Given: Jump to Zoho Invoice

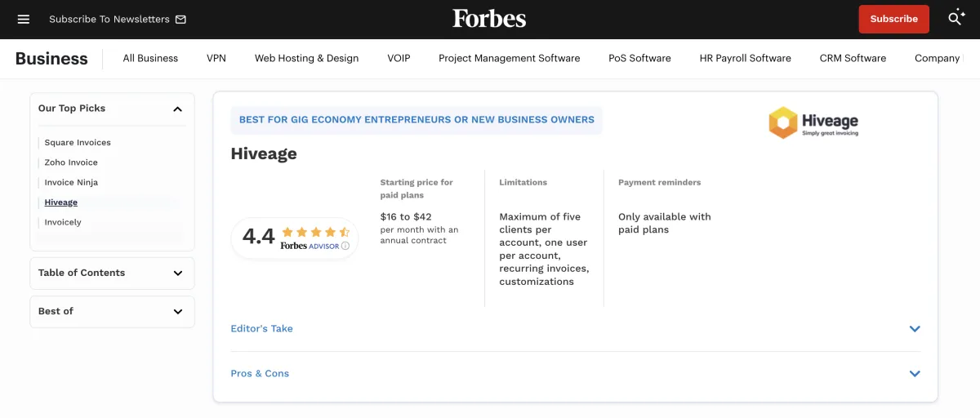Looking at the screenshot, I should (71, 162).
